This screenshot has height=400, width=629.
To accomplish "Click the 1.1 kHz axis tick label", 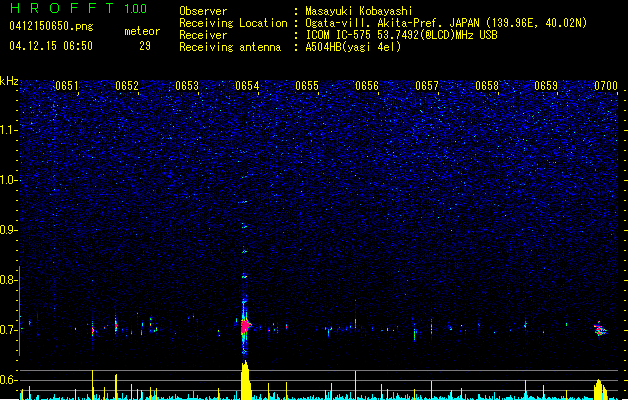I will click(x=8, y=130).
